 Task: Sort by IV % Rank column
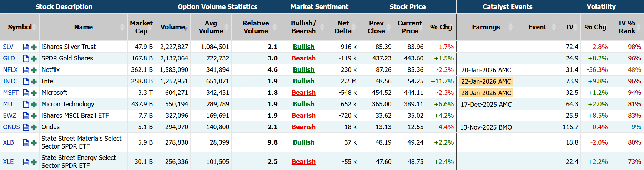(x=627, y=27)
